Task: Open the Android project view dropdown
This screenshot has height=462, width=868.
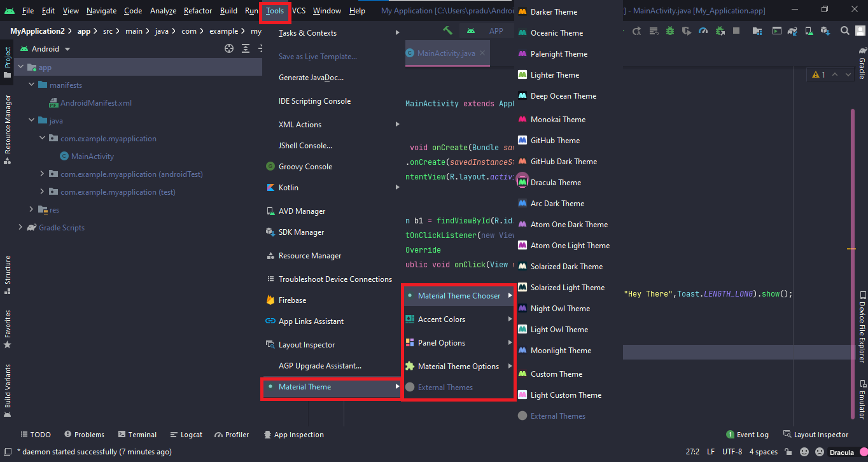Action: pos(46,49)
